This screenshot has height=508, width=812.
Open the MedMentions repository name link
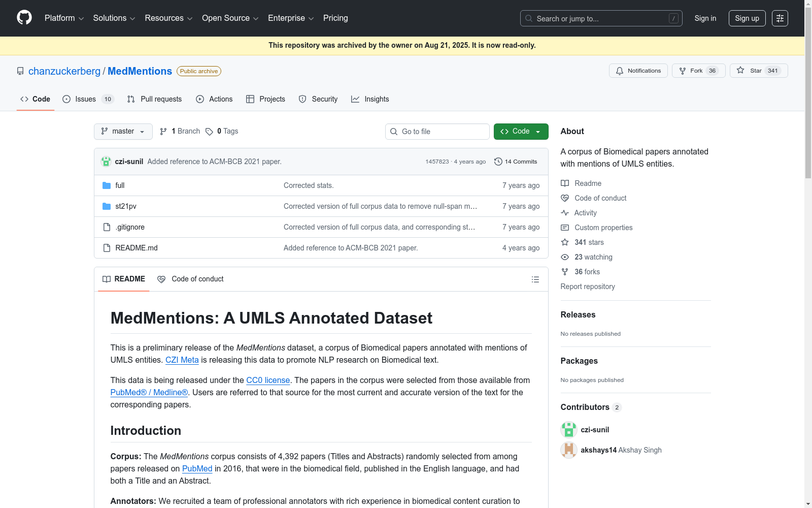[x=140, y=71]
